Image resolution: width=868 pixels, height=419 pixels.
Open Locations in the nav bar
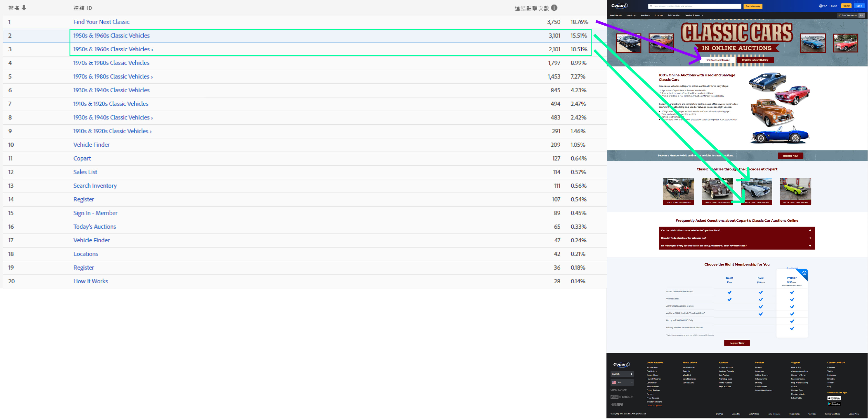point(659,16)
